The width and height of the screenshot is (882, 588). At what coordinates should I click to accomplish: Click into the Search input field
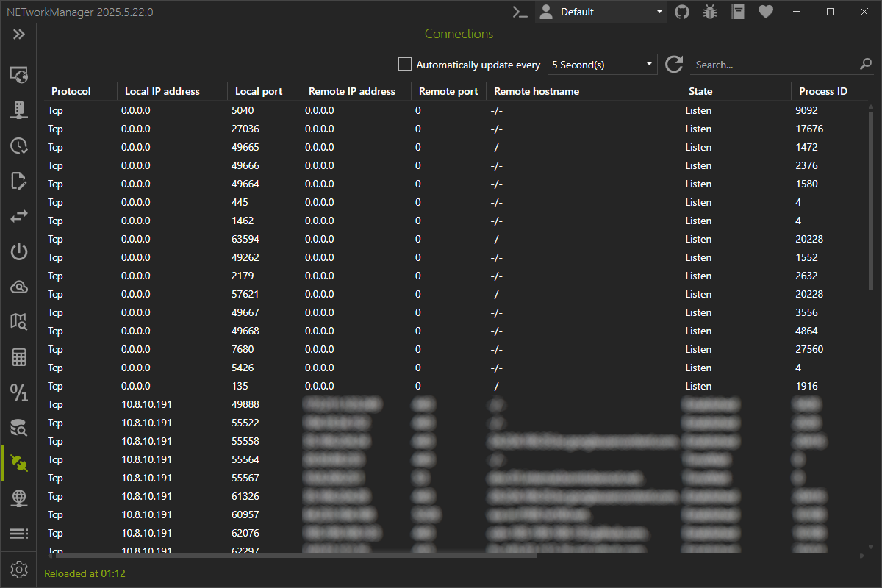772,65
